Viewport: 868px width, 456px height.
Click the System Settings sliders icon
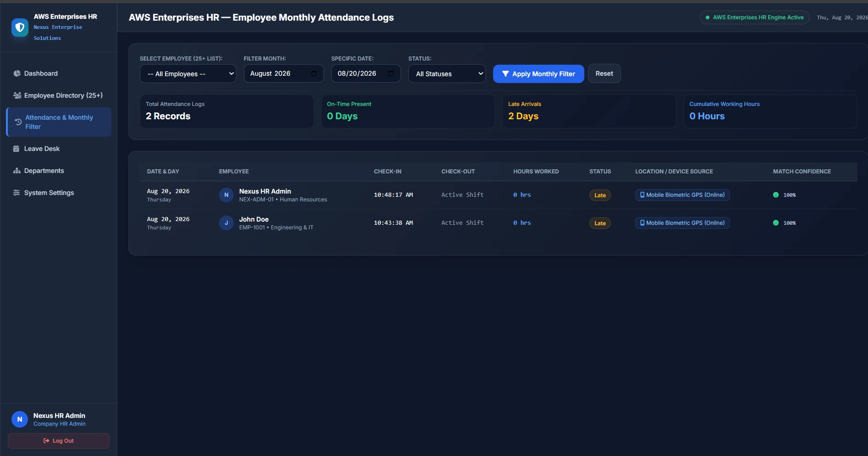(x=16, y=193)
